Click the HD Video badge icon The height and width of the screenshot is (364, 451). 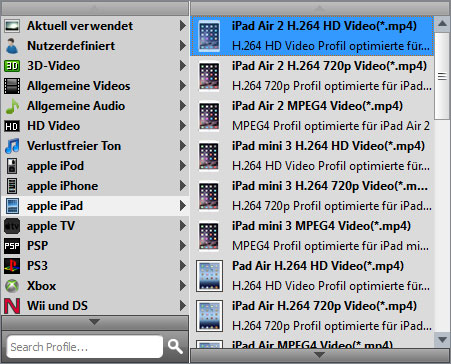point(12,126)
